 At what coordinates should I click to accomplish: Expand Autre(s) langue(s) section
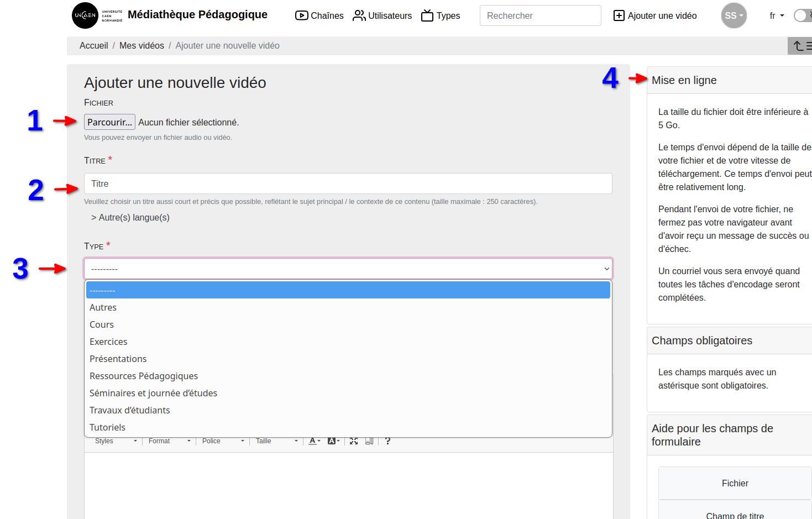(130, 218)
